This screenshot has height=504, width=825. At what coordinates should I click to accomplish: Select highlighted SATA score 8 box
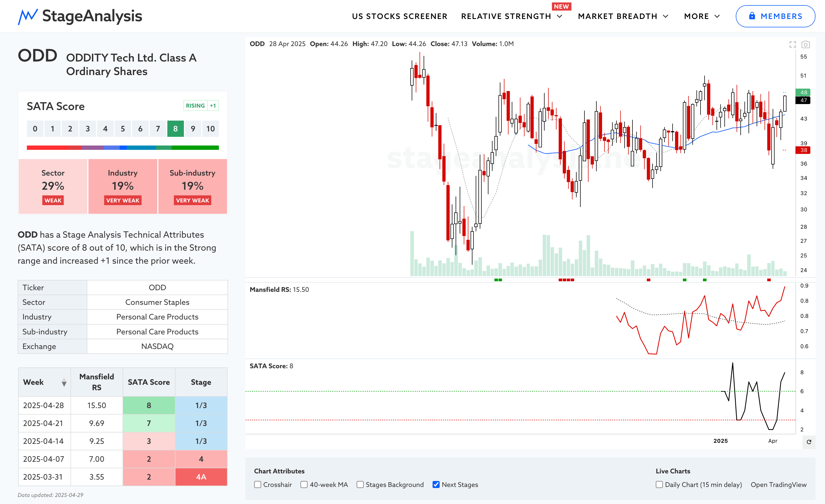(175, 129)
